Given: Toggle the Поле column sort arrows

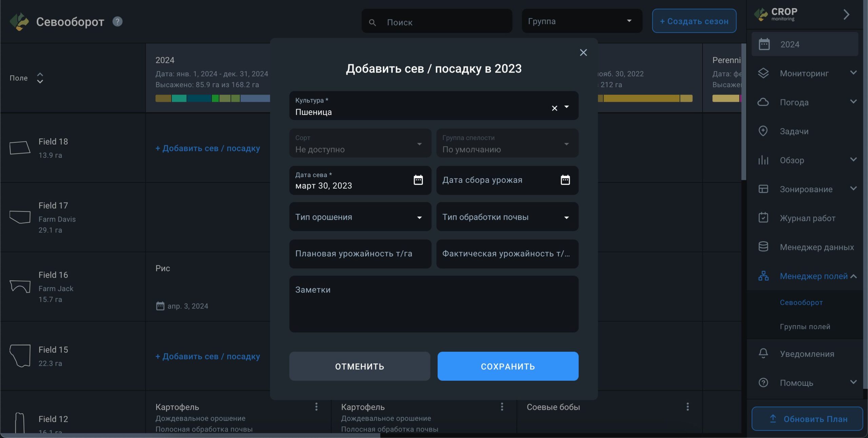Looking at the screenshot, I should [x=40, y=78].
